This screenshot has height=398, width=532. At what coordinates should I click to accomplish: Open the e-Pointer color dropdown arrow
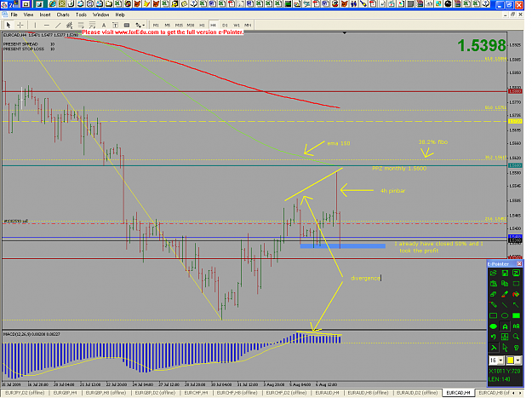518,360
